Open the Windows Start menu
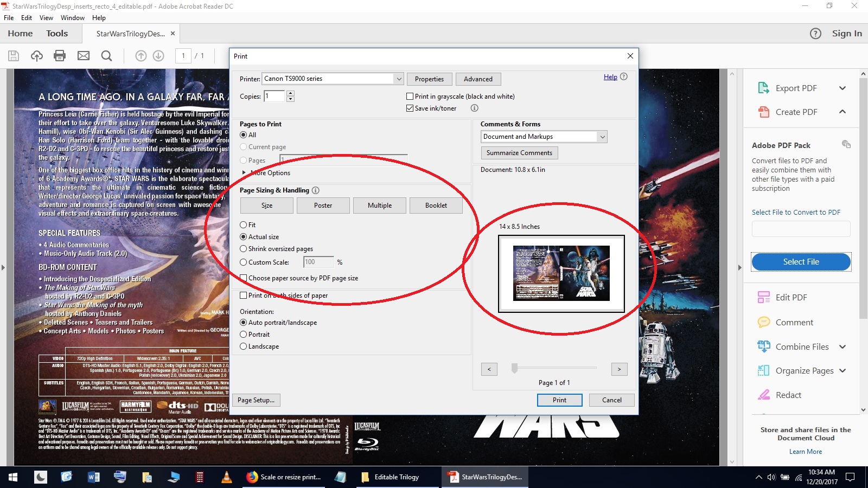Screen dimensions: 868x488 click(13, 477)
